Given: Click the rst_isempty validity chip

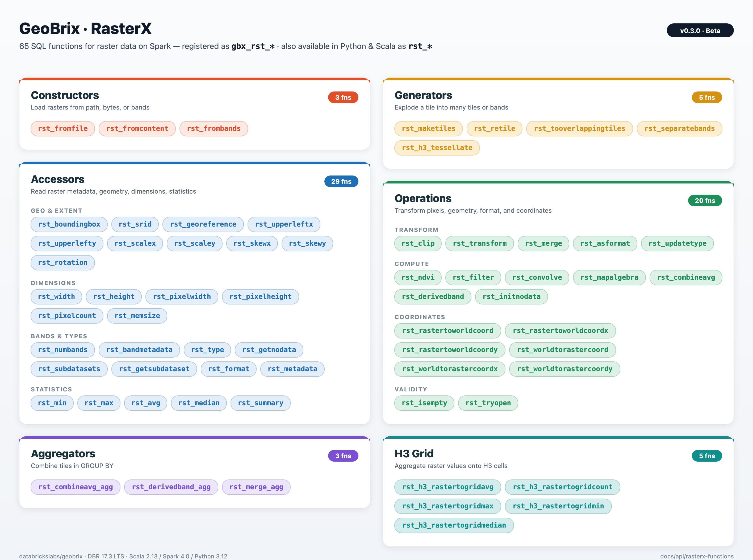Looking at the screenshot, I should point(424,403).
